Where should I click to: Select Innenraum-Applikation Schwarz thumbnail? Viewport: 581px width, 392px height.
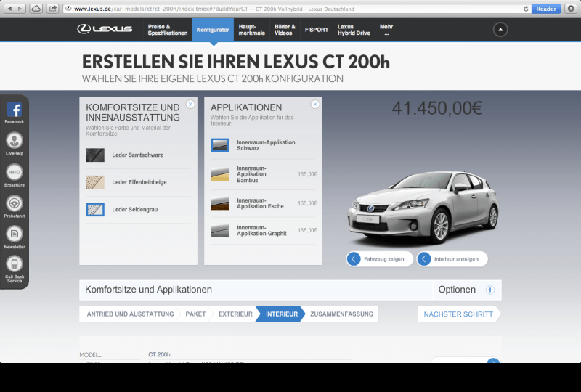click(220, 145)
